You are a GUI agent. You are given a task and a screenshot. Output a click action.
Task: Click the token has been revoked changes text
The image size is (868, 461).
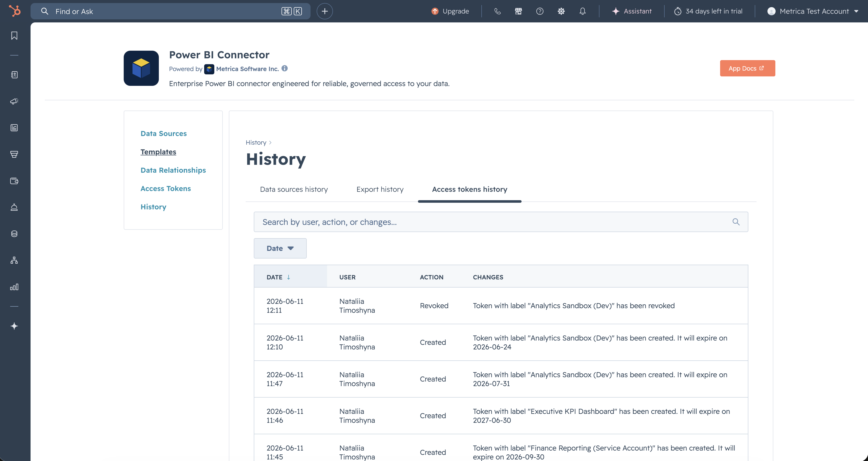click(x=573, y=306)
